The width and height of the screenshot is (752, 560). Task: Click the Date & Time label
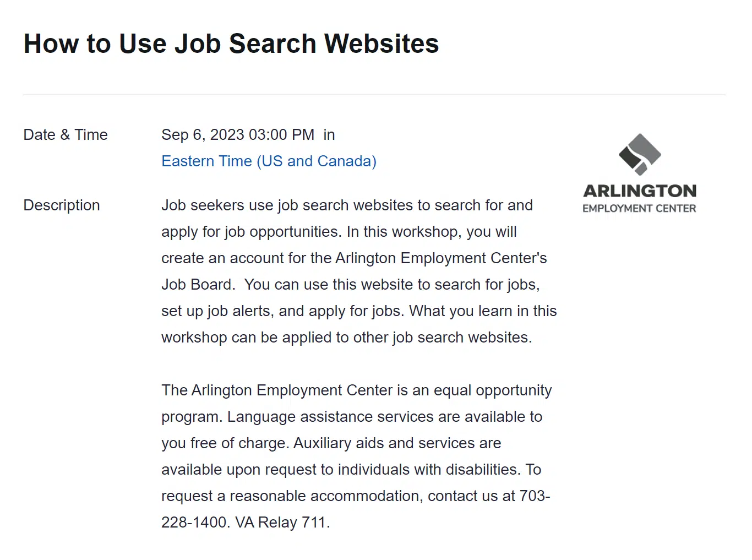click(66, 135)
